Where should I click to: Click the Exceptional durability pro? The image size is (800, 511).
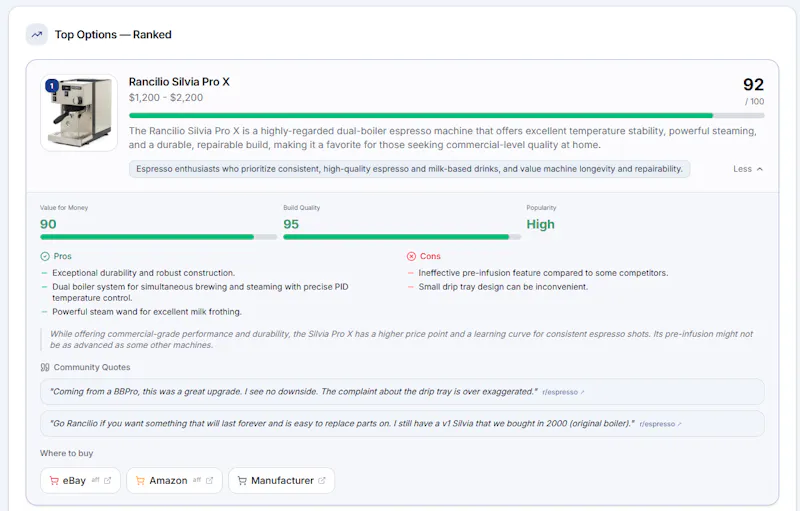click(143, 273)
